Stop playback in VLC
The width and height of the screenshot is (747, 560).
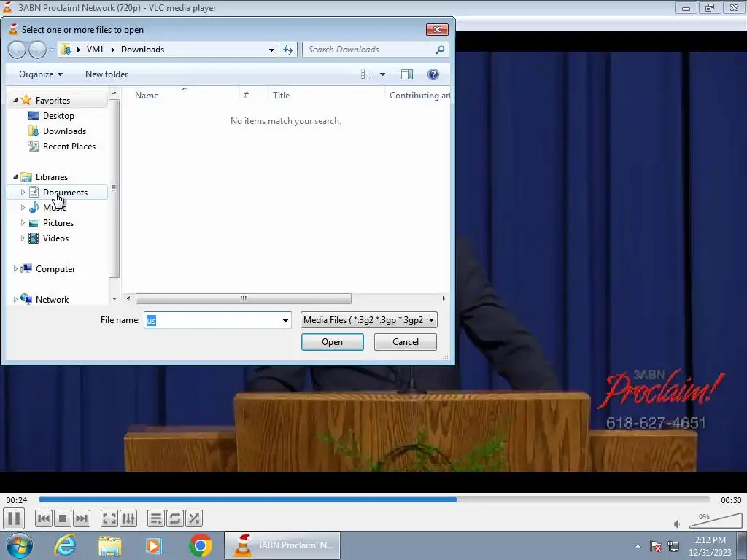tap(63, 518)
